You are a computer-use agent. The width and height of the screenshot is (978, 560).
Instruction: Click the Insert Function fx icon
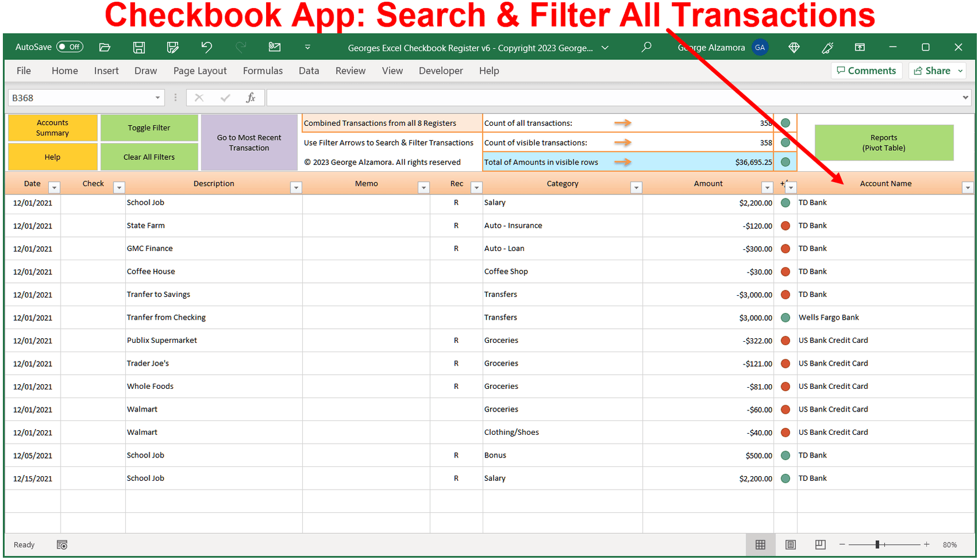point(250,97)
